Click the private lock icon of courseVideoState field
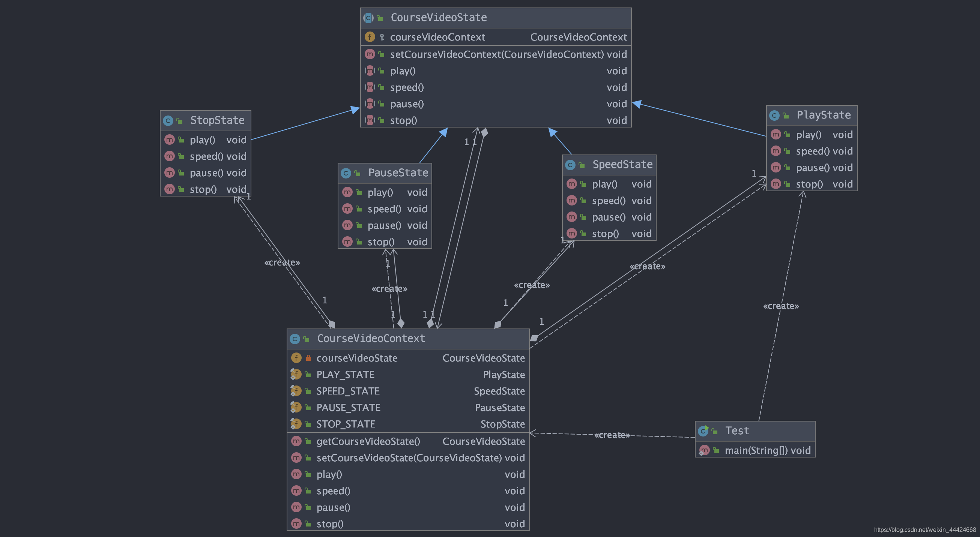This screenshot has width=980, height=537. pos(308,358)
